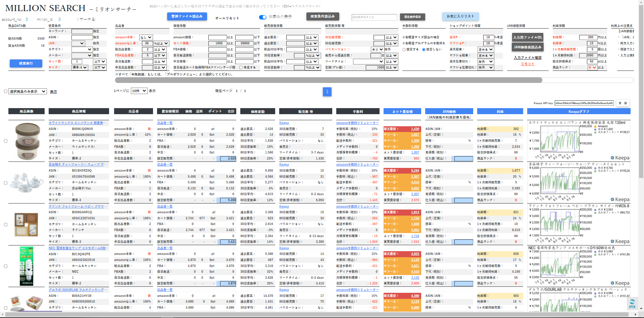Click Keepa logo on NEC 電球形蛍光ランプ graph
The height and width of the screenshot is (318, 644).
(x=620, y=283)
